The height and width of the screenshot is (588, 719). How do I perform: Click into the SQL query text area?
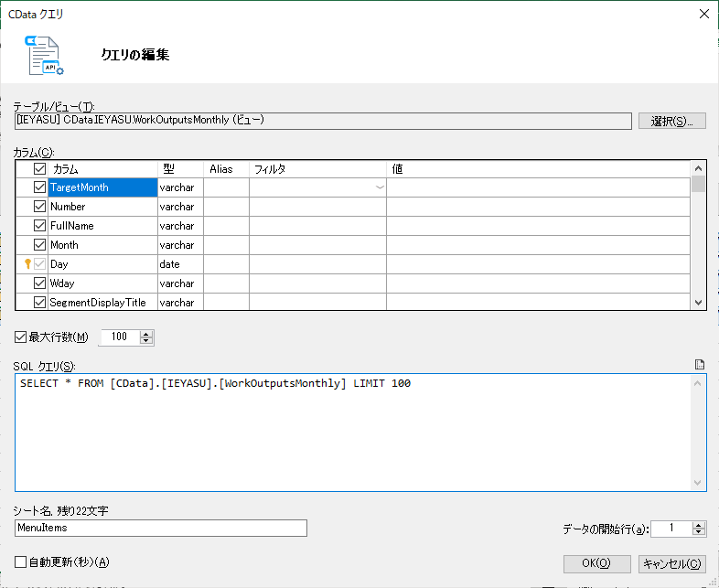353,433
